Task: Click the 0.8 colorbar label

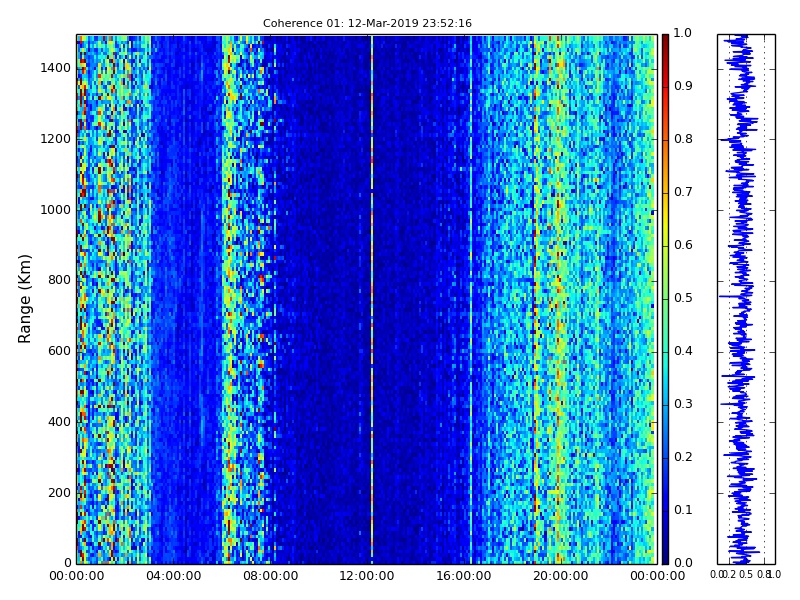Action: tap(683, 139)
